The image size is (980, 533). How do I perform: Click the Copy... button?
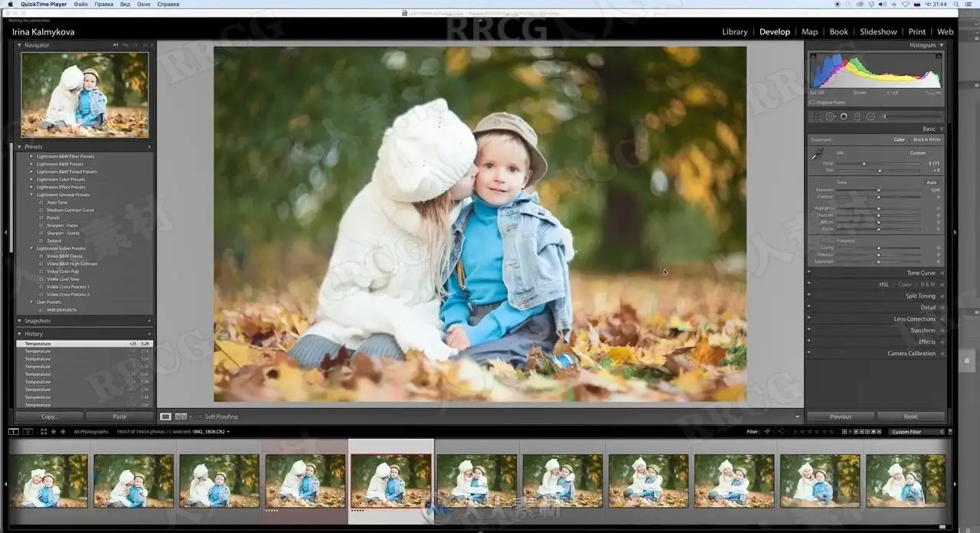coord(50,417)
